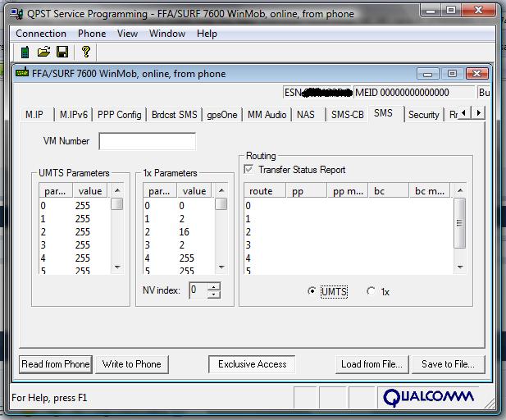506x420 pixels.
Task: Click the VM Number input field
Action: point(147,141)
